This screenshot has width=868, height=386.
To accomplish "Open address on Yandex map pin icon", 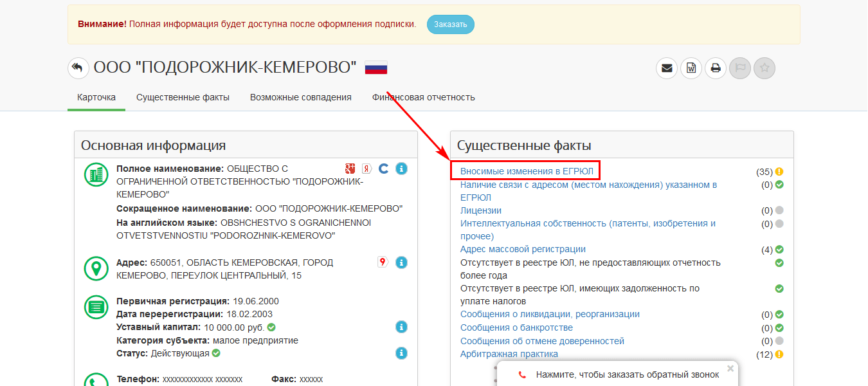I will (383, 262).
